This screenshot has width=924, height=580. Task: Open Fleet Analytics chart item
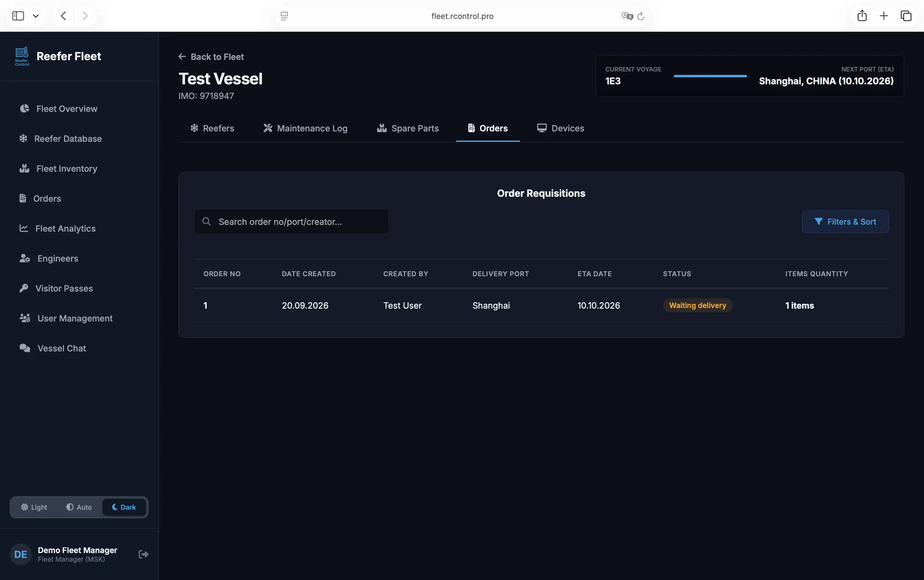[x=57, y=228]
